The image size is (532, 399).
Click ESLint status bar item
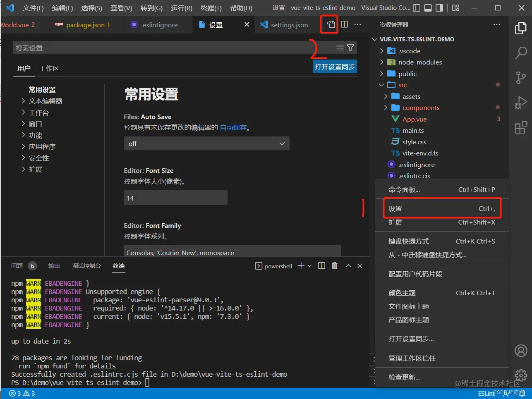point(486,393)
